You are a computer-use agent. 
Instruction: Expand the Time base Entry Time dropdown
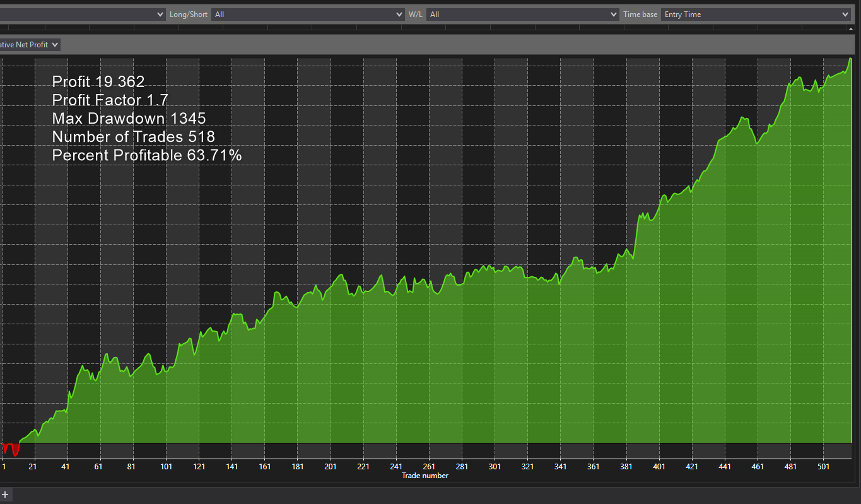click(x=755, y=15)
